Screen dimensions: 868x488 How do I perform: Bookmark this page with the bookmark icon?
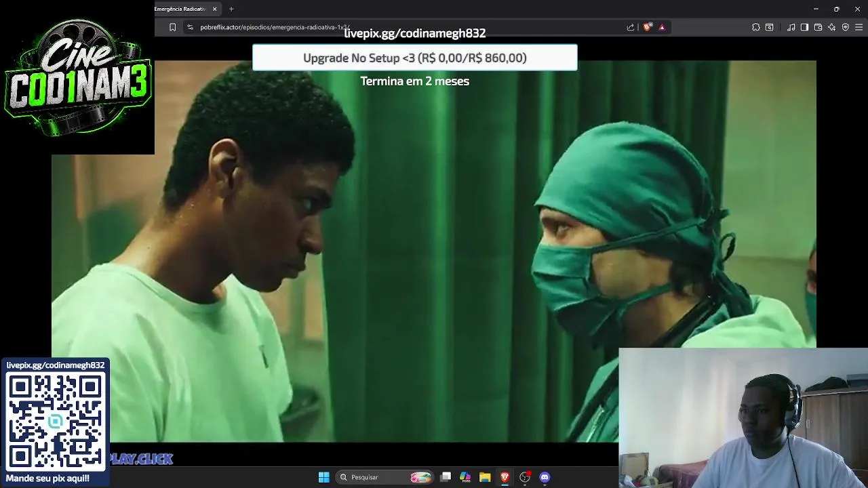[172, 27]
